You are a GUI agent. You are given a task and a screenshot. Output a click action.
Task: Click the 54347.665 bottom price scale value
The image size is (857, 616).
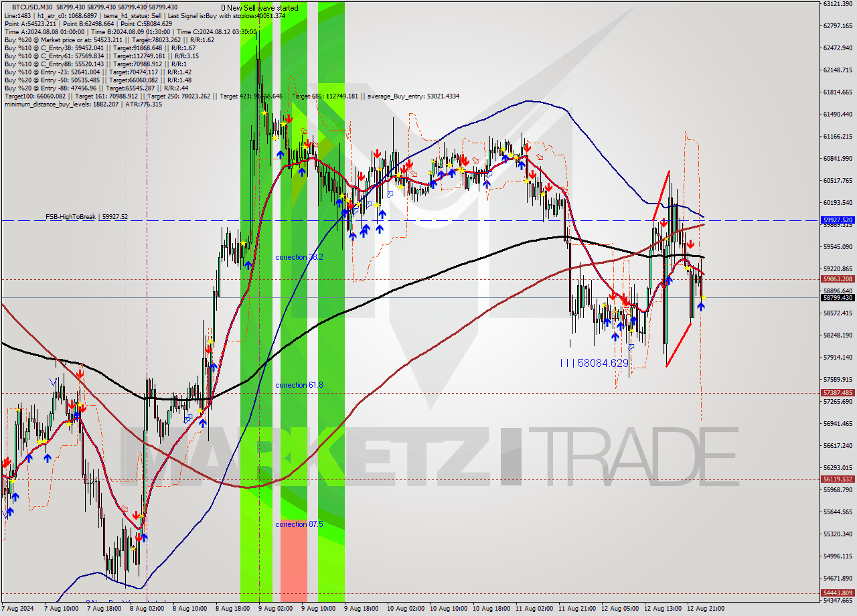coord(838,601)
